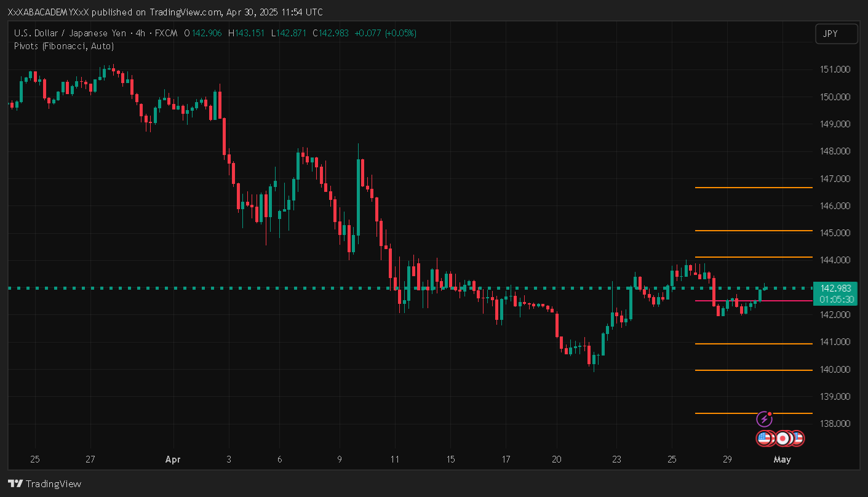Select the Japan flag economic event marker
Screen dimensions: 868x497
[782, 439]
